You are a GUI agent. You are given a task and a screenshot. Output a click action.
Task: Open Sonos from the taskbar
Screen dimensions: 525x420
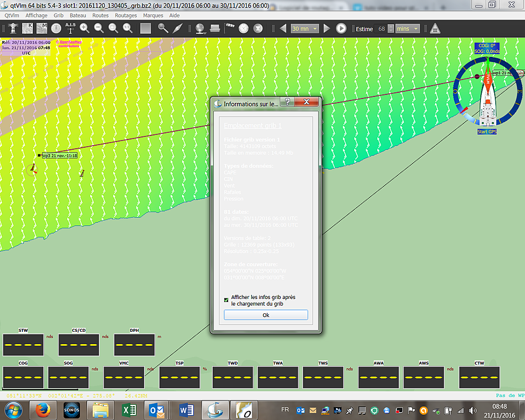(x=72, y=410)
